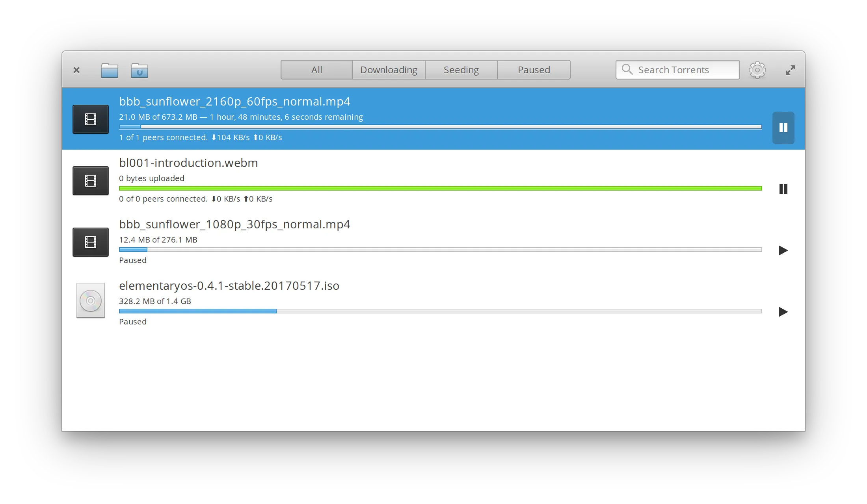Show All torrents tab
867x504 pixels.
[316, 70]
